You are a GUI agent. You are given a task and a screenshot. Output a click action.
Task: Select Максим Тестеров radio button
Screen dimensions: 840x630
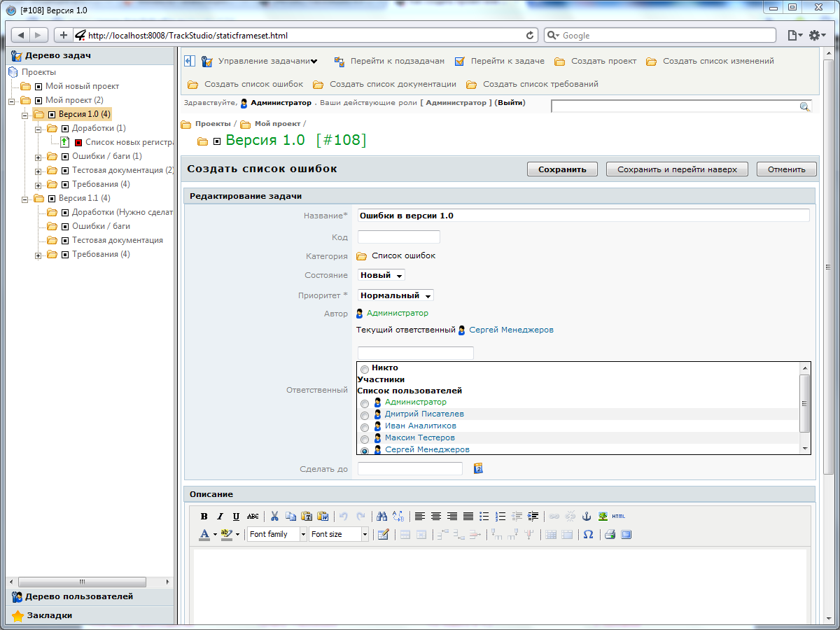point(365,439)
